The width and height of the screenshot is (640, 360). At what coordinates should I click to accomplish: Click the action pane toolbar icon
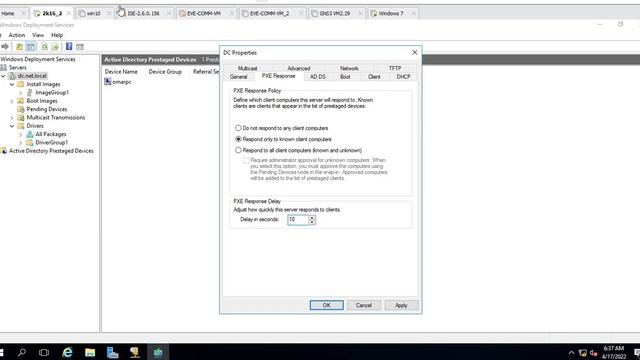point(80,47)
